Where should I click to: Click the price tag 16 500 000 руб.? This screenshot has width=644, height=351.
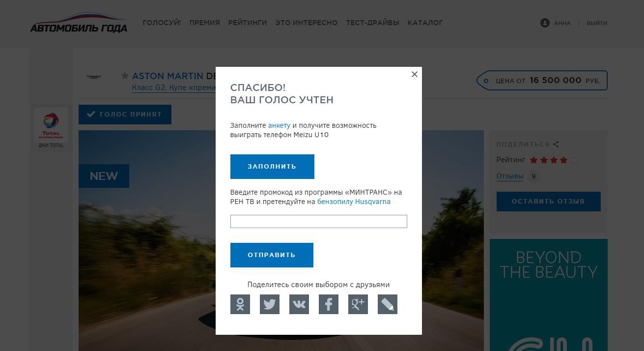542,81
